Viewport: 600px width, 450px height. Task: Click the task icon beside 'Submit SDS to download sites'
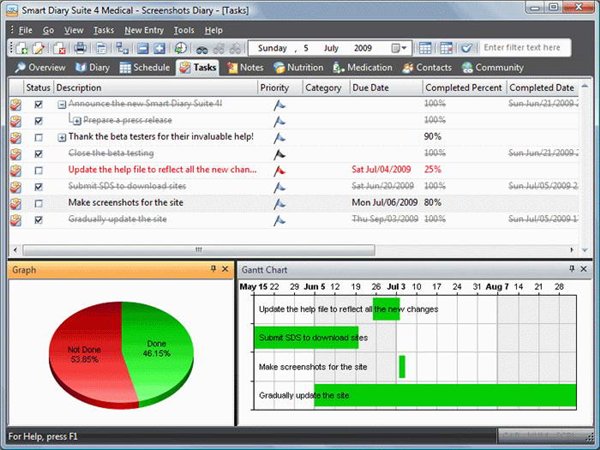coord(16,187)
